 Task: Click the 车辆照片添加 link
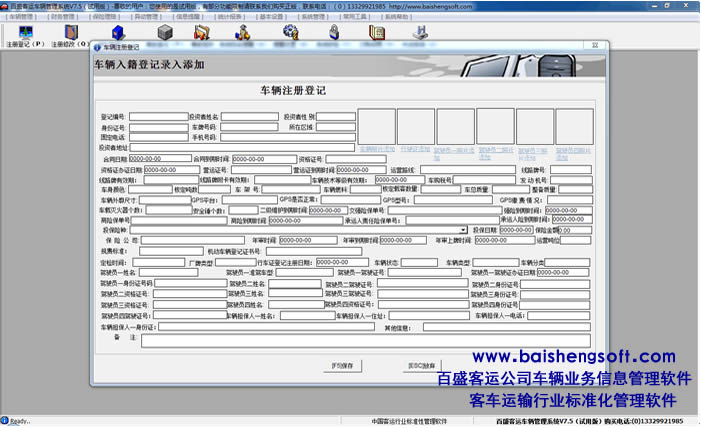[377, 149]
